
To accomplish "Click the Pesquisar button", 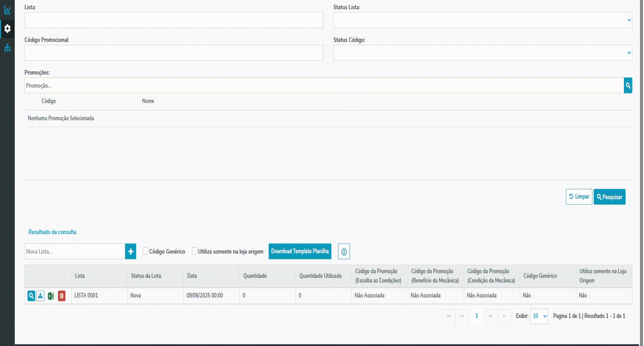I will 609,197.
